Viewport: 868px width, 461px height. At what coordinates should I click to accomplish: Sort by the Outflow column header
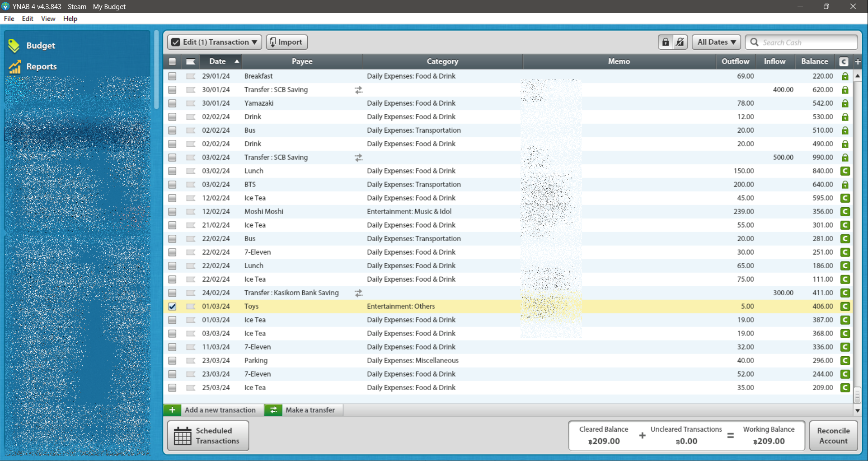735,62
